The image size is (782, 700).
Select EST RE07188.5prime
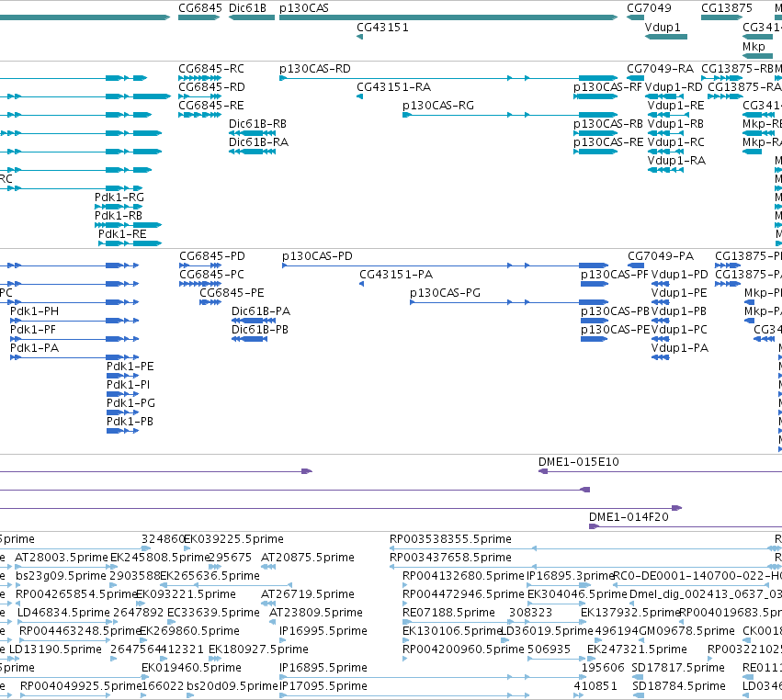pyautogui.click(x=448, y=613)
